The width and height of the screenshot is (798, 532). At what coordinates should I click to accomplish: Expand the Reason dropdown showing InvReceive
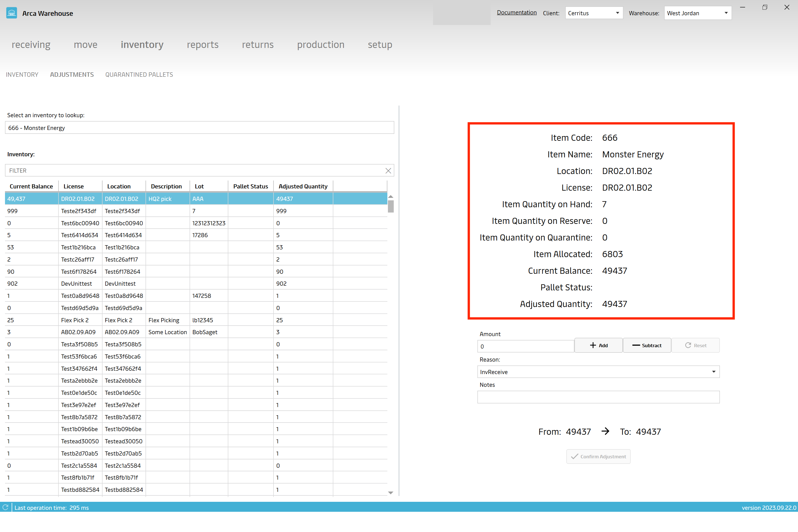tap(598, 372)
